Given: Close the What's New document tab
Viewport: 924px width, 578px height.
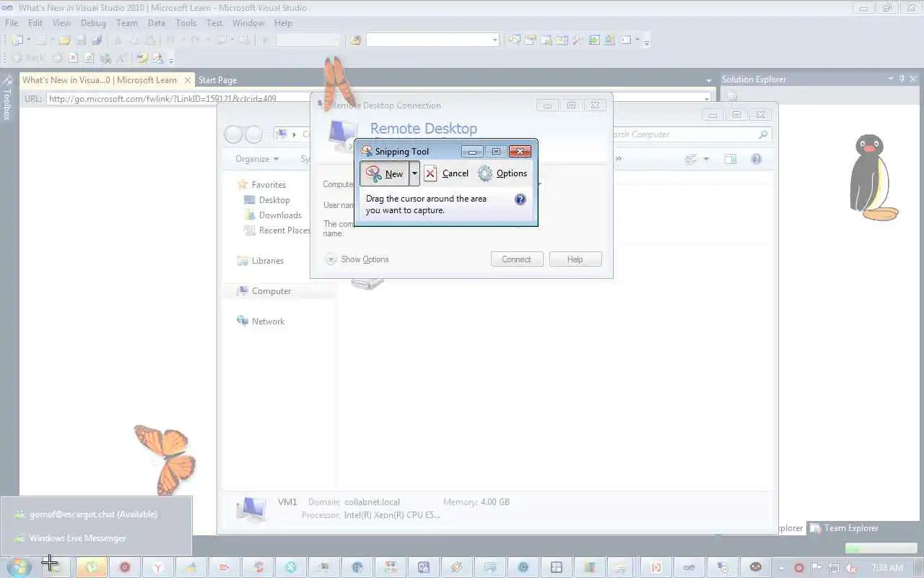Looking at the screenshot, I should pos(188,80).
